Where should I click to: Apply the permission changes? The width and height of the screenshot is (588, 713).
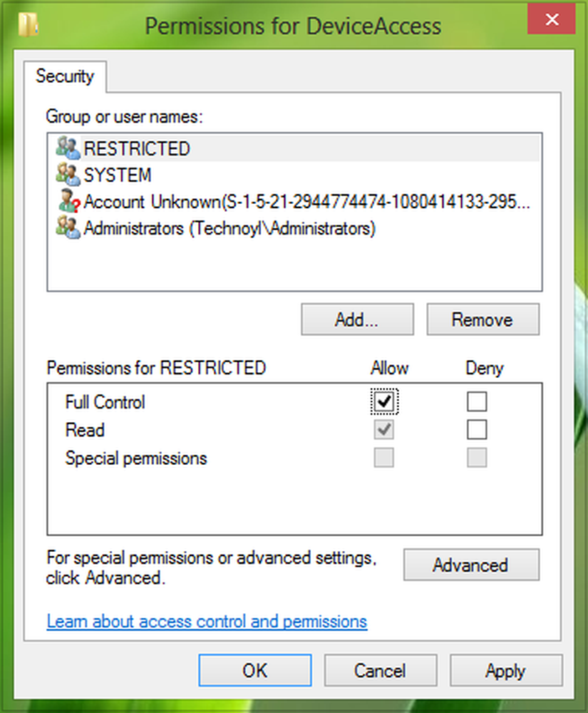pos(505,671)
